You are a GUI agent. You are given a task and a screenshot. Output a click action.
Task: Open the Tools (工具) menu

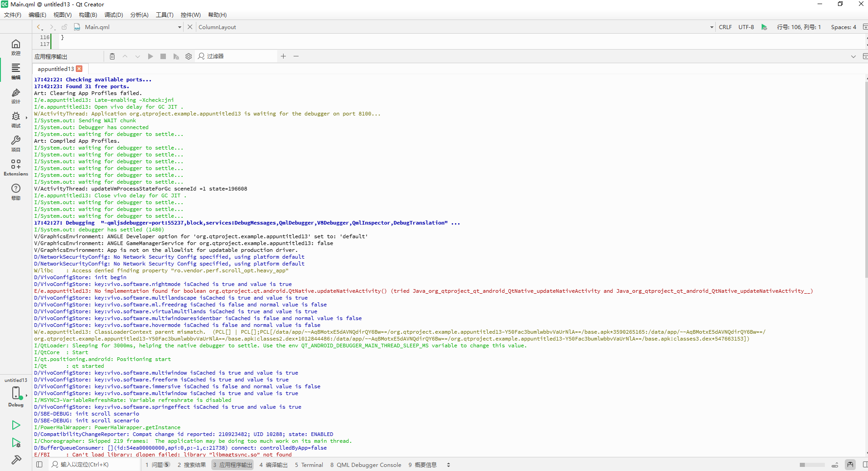tap(165, 15)
